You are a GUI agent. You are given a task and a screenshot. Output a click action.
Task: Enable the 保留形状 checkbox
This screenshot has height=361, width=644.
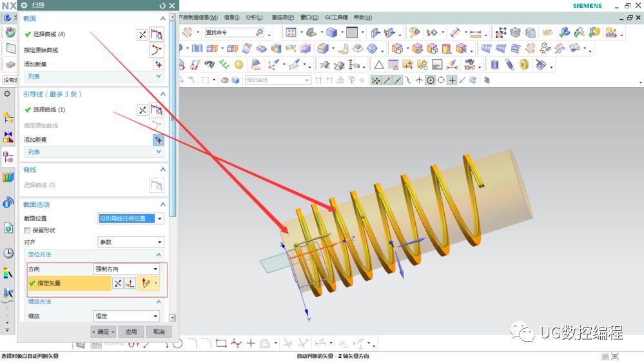click(x=27, y=230)
